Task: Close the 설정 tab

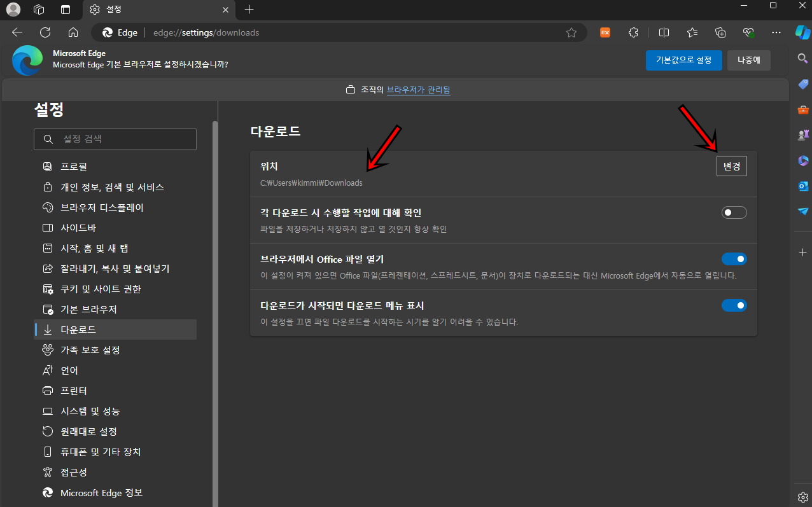Action: [x=225, y=10]
